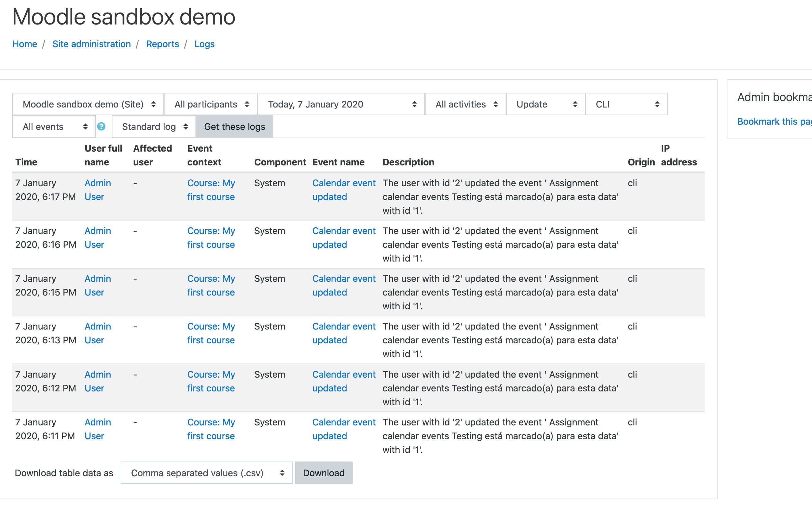This screenshot has height=509, width=812.
Task: Open Site administration breadcrumb link
Action: point(92,44)
